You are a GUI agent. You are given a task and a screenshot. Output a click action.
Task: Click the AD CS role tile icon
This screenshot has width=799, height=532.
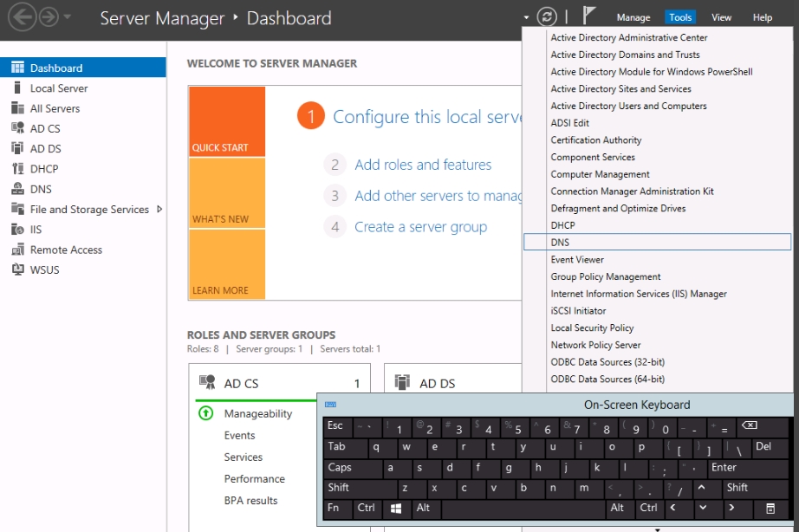coord(207,382)
